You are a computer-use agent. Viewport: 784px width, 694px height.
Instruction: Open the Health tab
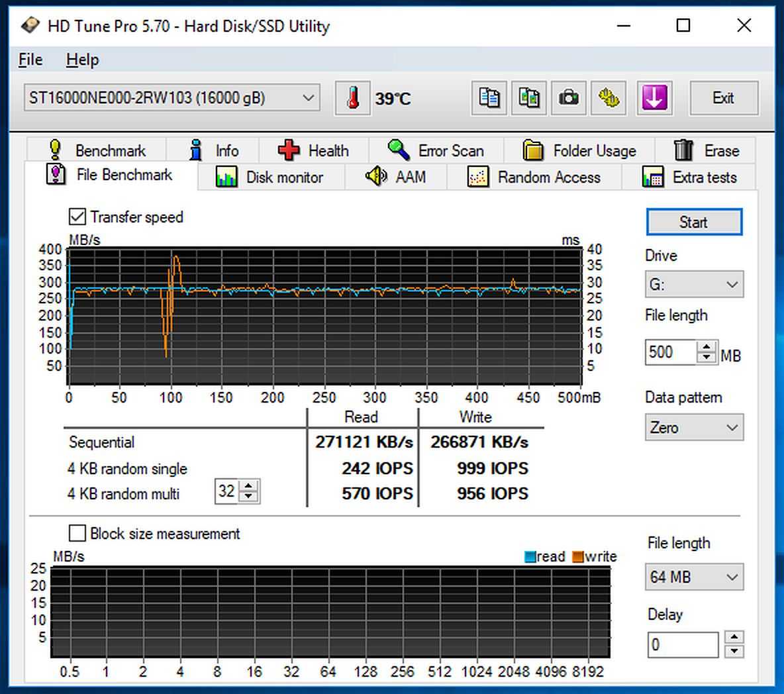point(314,151)
